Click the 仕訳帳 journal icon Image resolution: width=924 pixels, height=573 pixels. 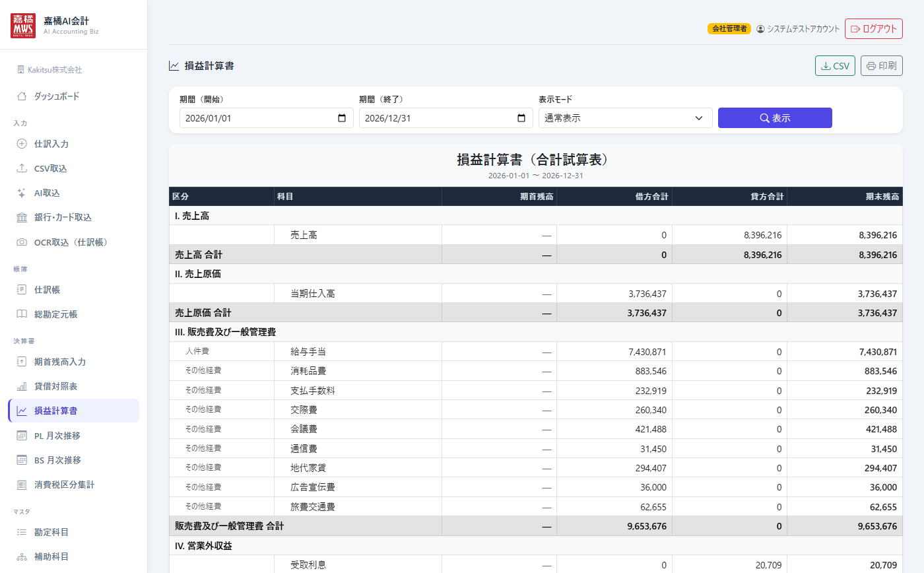[x=22, y=290]
